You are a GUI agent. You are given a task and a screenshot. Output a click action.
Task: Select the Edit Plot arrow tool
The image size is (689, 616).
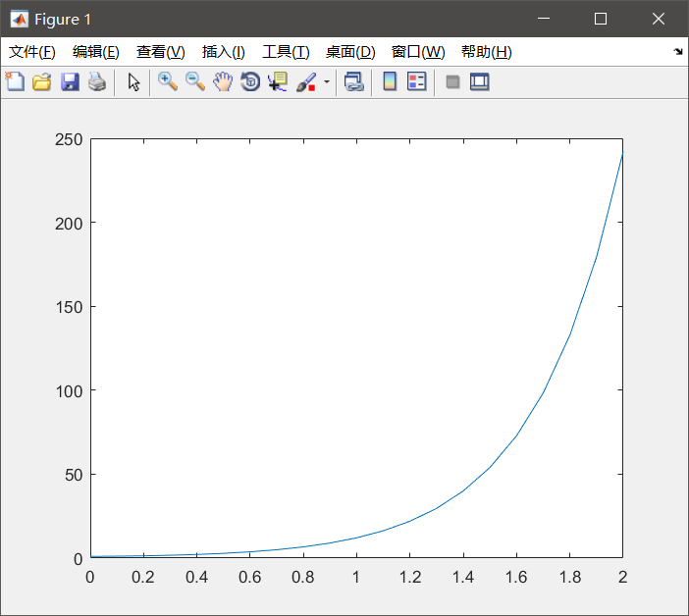click(x=133, y=81)
